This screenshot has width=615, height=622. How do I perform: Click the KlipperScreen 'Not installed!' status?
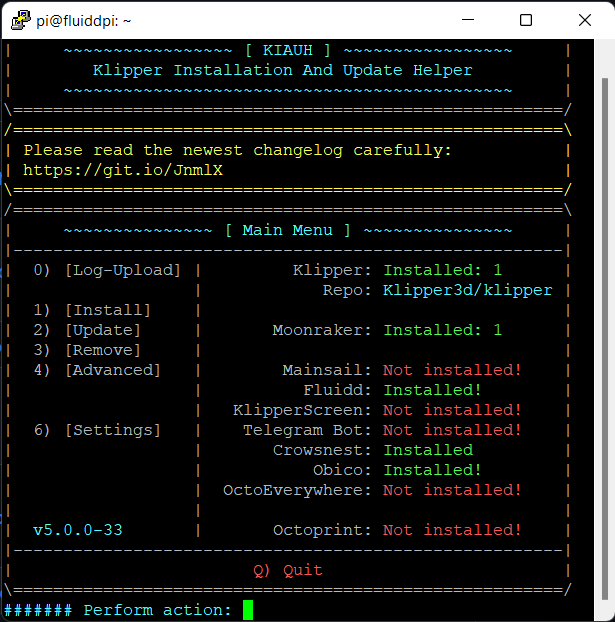point(452,410)
